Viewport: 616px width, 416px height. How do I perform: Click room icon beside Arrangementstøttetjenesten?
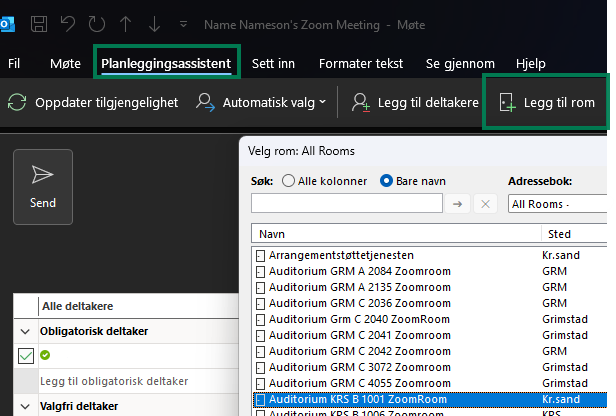(260, 256)
